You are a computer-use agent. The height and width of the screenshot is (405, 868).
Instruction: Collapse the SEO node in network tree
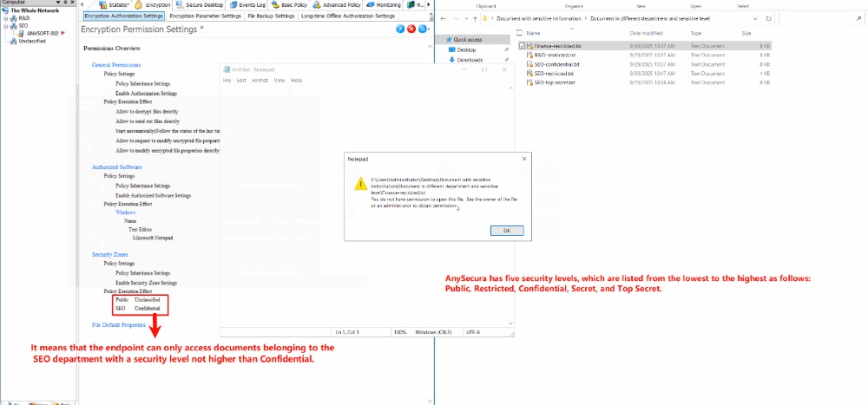coord(5,25)
